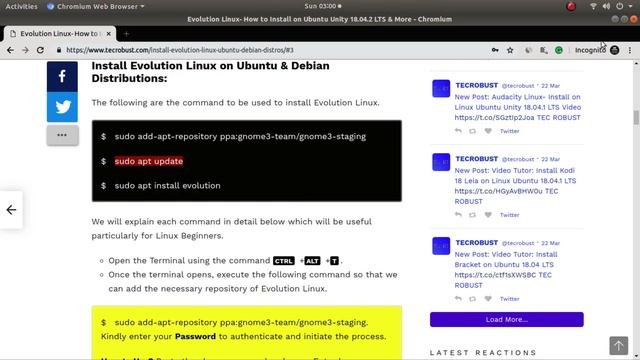Expand Chromium Web Browser app menu
This screenshot has width=640, height=360.
(96, 6)
